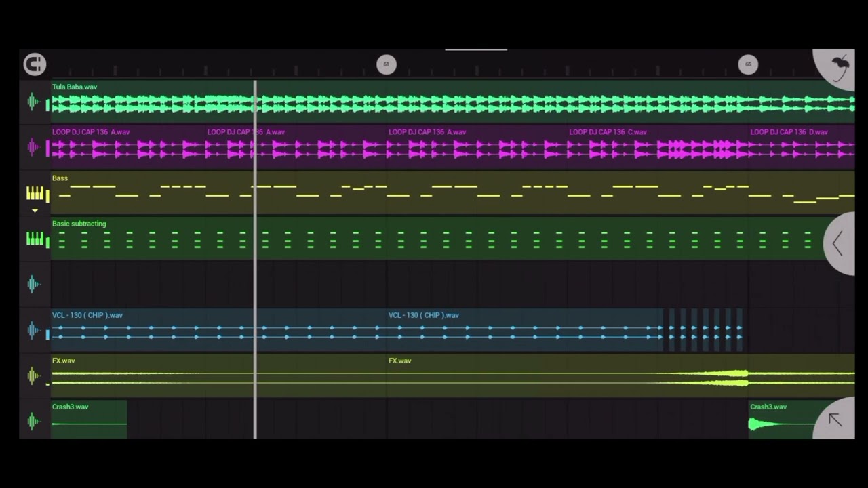
Task: Select the LOOP DJ CAP 136 C.wav clip
Action: pyautogui.click(x=658, y=147)
